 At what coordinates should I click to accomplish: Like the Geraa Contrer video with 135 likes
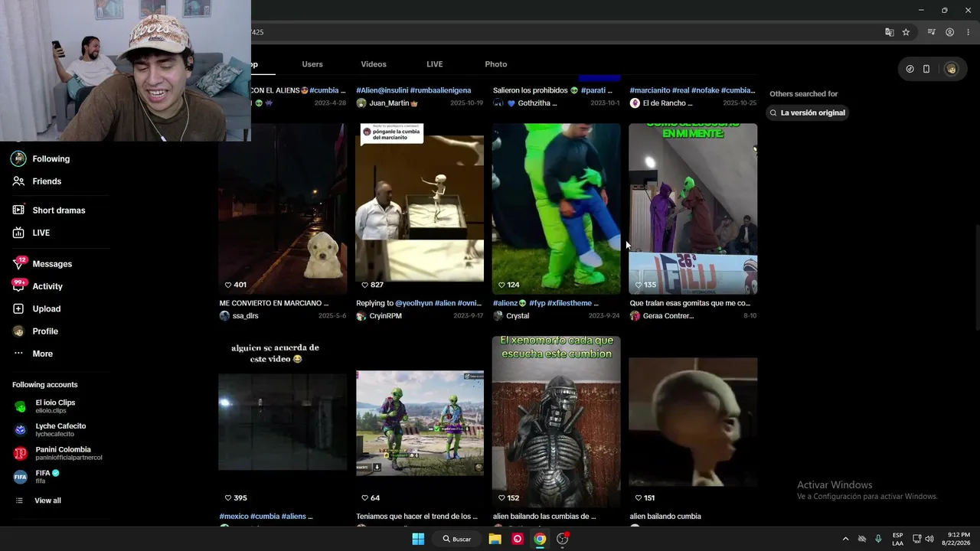pyautogui.click(x=638, y=285)
